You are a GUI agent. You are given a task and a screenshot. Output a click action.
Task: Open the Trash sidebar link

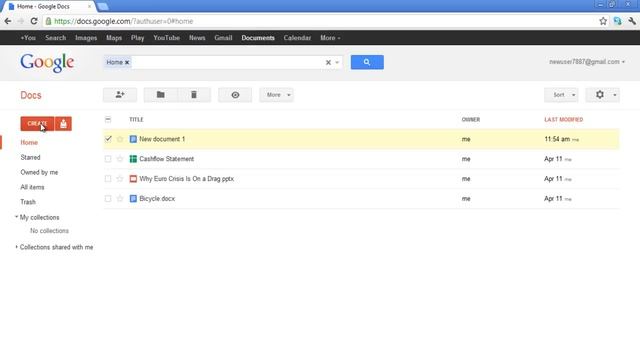28,202
